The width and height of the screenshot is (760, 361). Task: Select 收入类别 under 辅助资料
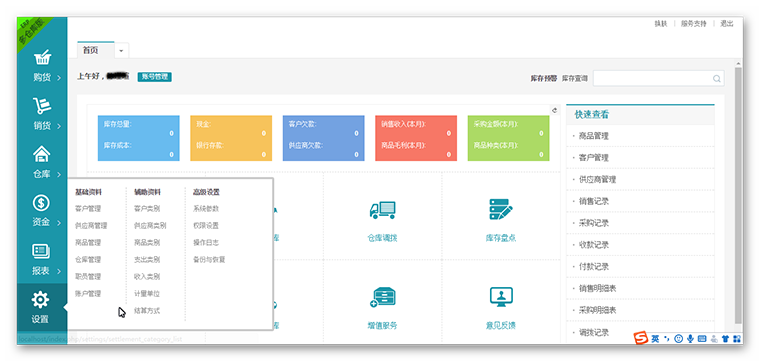pos(147,277)
